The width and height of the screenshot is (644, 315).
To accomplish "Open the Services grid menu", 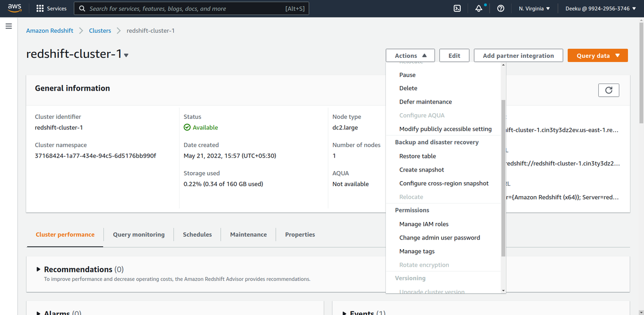I will [x=51, y=9].
